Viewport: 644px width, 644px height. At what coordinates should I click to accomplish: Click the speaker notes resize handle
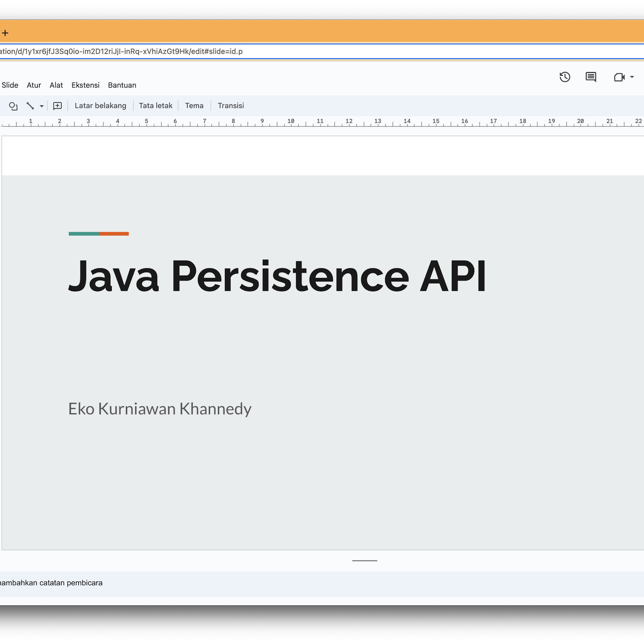(365, 561)
